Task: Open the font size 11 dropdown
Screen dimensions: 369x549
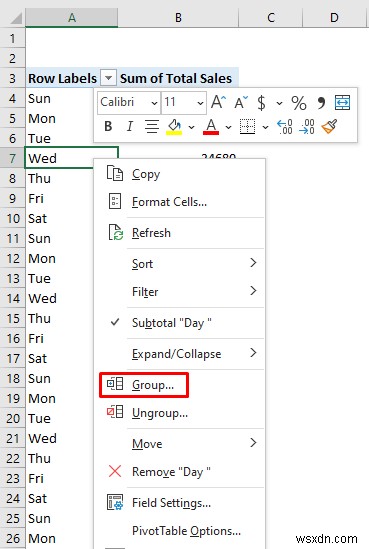Action: coord(200,103)
